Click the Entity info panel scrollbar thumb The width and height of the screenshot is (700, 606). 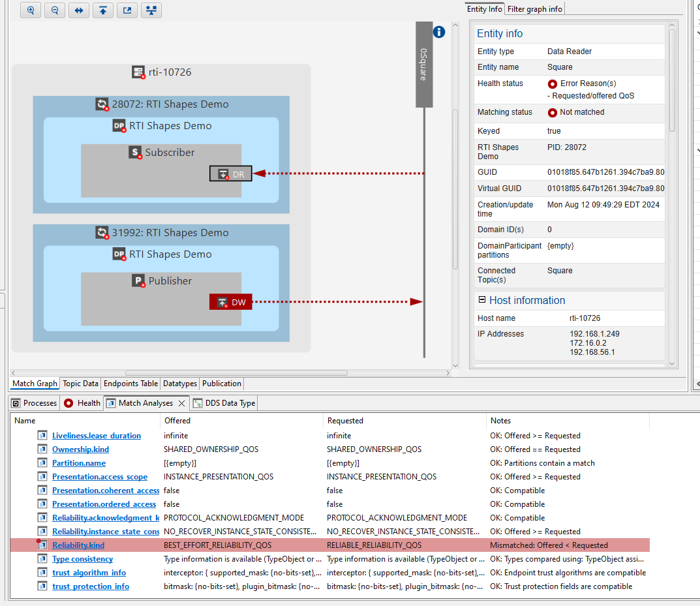coord(672,80)
